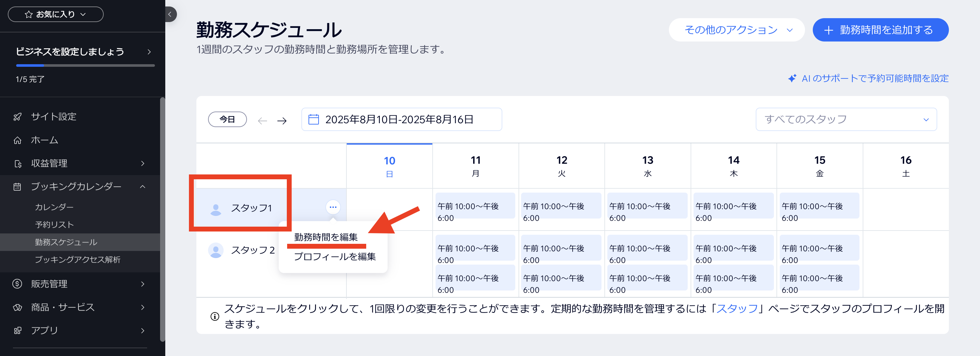This screenshot has width=980, height=356.
Task: Click the ホーム home icon in sidebar
Action: 17,140
